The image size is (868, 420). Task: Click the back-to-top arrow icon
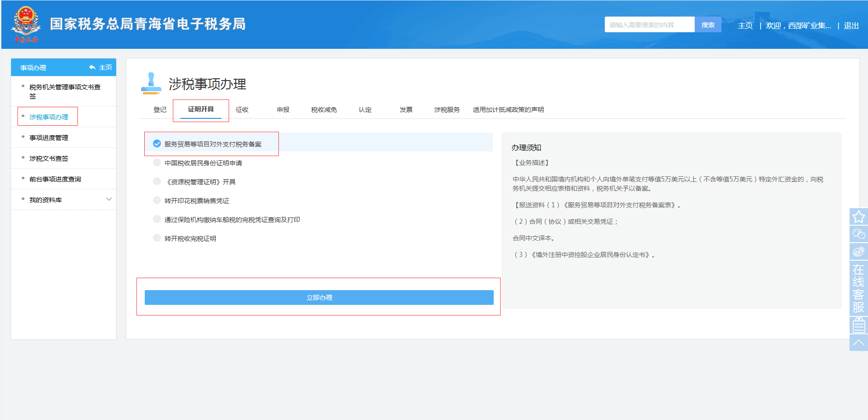click(858, 343)
